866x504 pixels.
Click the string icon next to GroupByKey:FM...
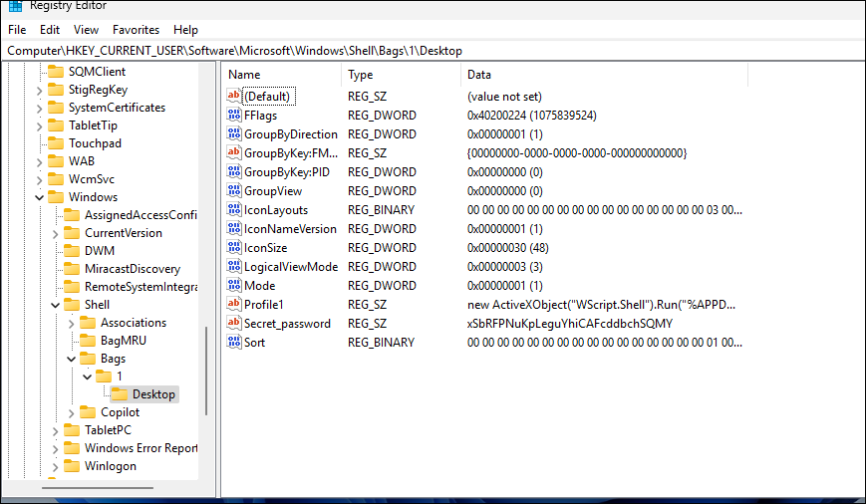(x=233, y=152)
